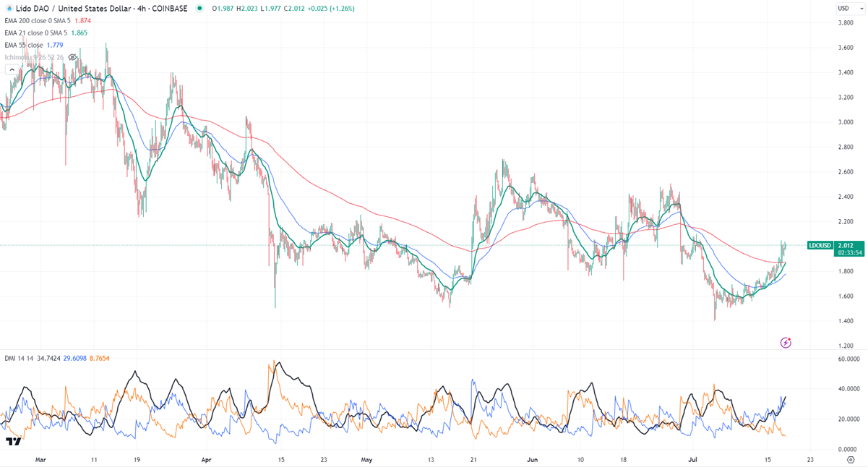The image size is (868, 470).
Task: Click the high price H2.023
Action: 246,9
